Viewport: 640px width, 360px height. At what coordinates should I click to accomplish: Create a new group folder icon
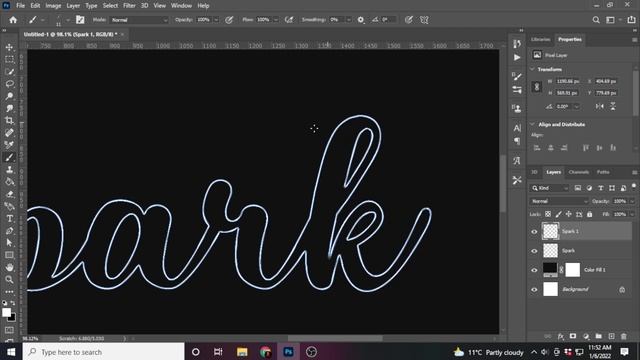coord(598,336)
